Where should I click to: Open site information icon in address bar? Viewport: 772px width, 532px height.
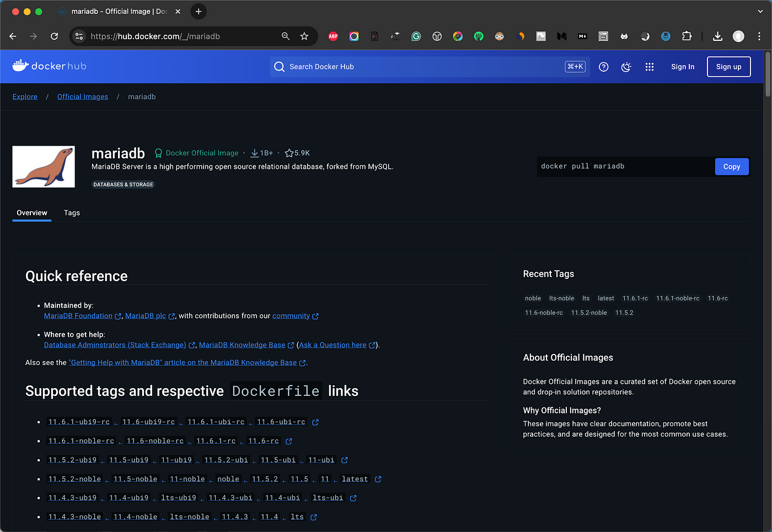[x=79, y=36]
